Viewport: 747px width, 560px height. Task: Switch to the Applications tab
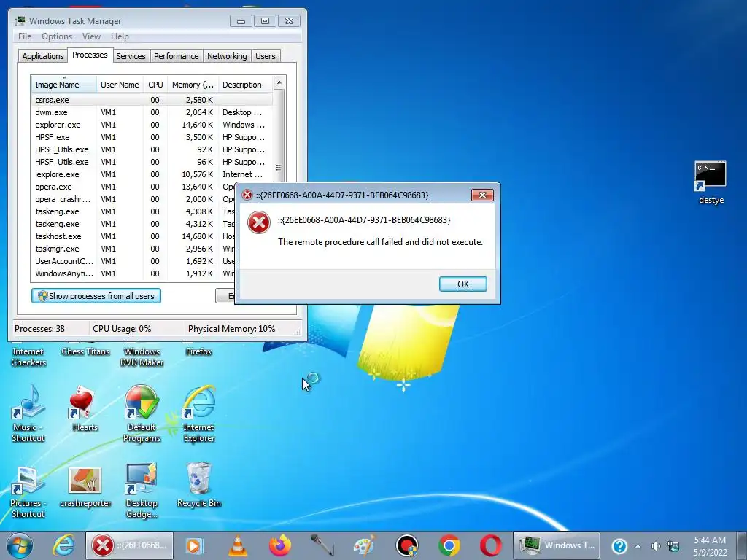point(43,56)
